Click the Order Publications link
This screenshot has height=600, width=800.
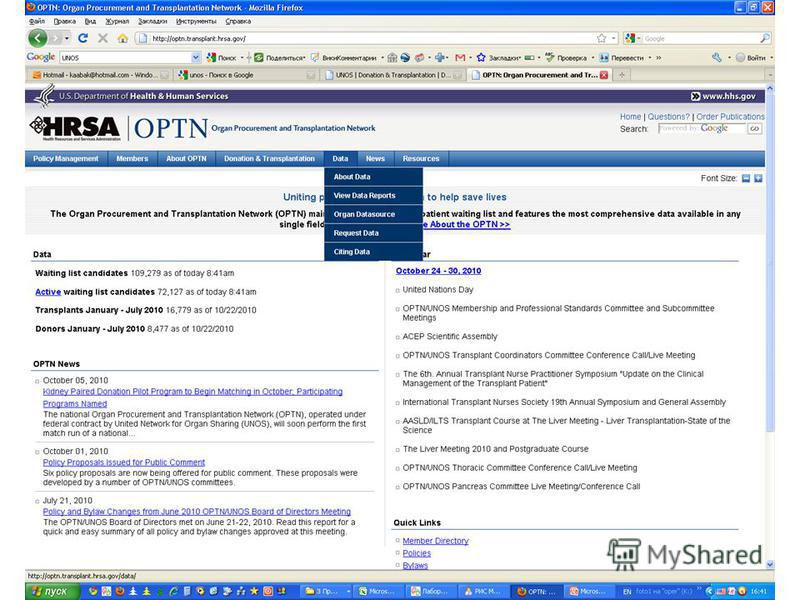coord(730,117)
